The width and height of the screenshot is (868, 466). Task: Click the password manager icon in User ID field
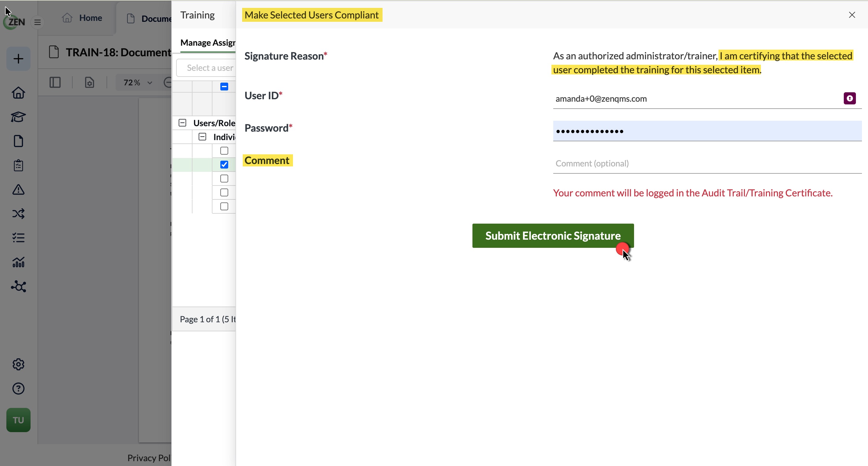tap(850, 98)
